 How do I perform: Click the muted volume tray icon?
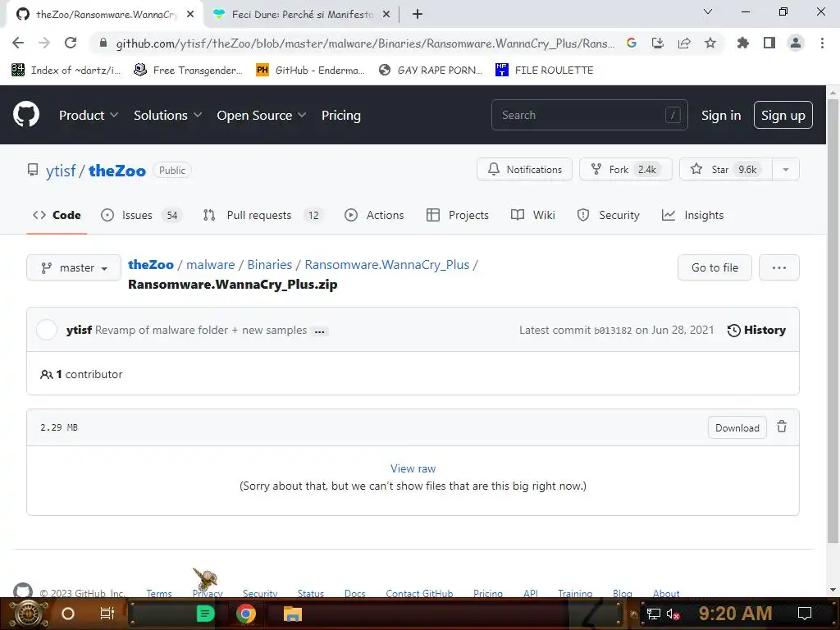(x=673, y=614)
